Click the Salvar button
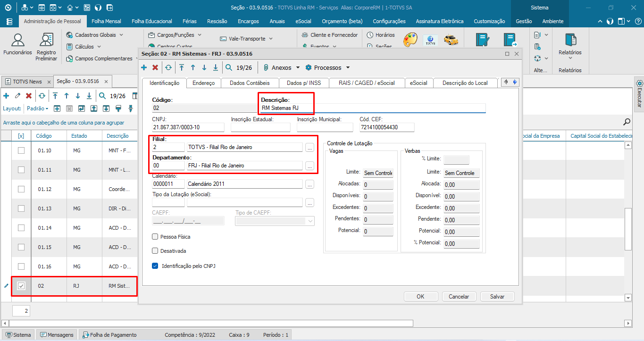The image size is (644, 341). [497, 297]
